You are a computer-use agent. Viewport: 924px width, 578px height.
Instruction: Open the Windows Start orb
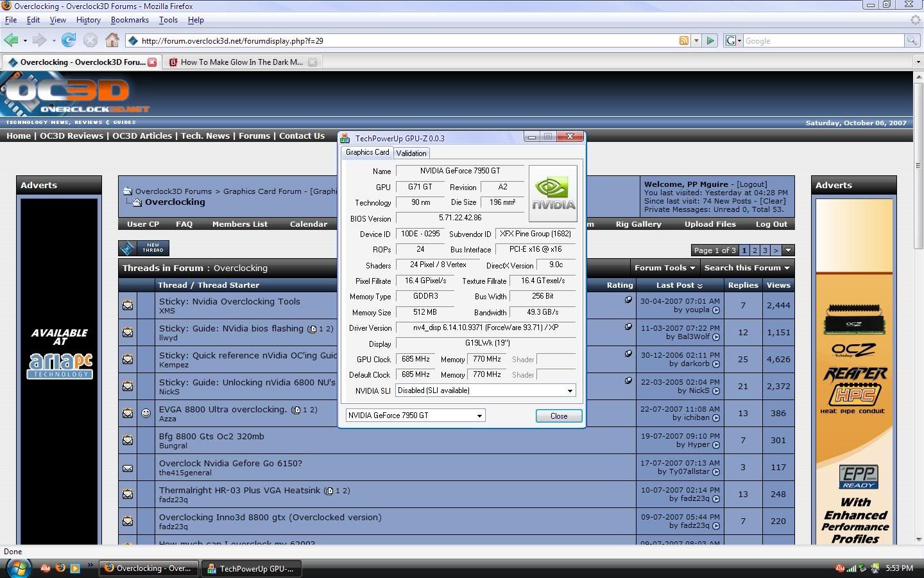tap(17, 568)
